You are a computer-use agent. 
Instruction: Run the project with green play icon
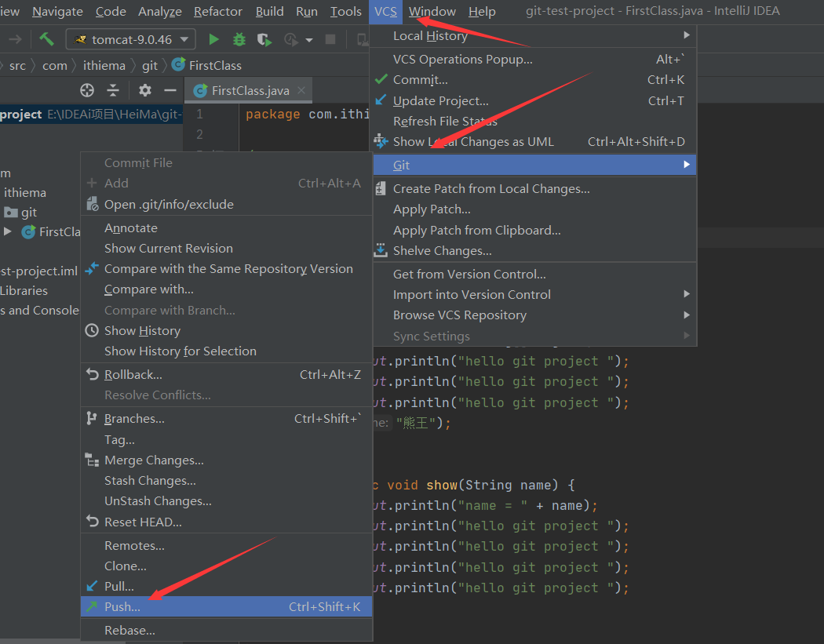click(213, 39)
